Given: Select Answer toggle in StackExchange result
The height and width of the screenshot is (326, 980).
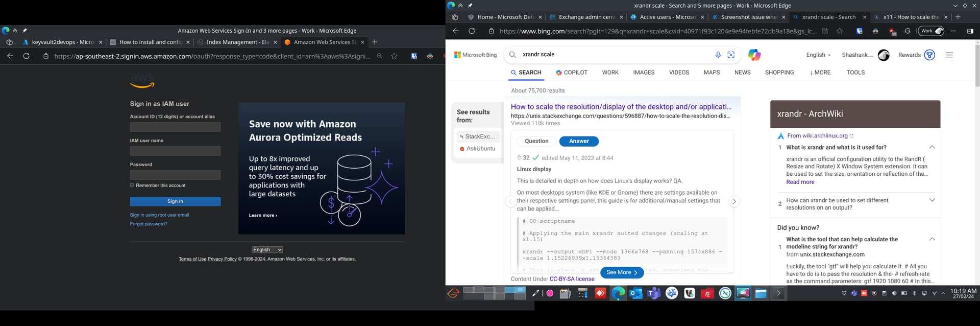Looking at the screenshot, I should coord(579,141).
